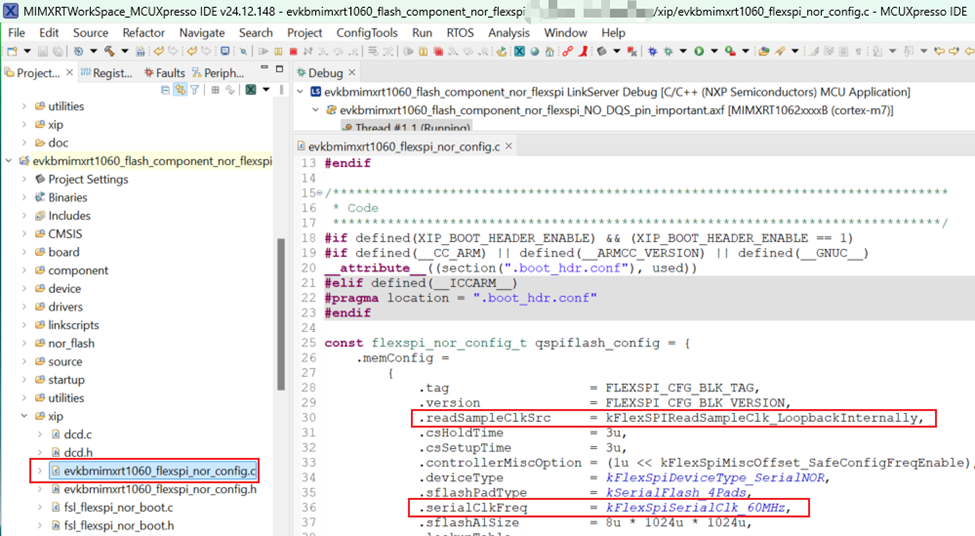Open the Build hammer dropdown arrow
Image resolution: width=975 pixels, height=536 pixels.
point(125,51)
